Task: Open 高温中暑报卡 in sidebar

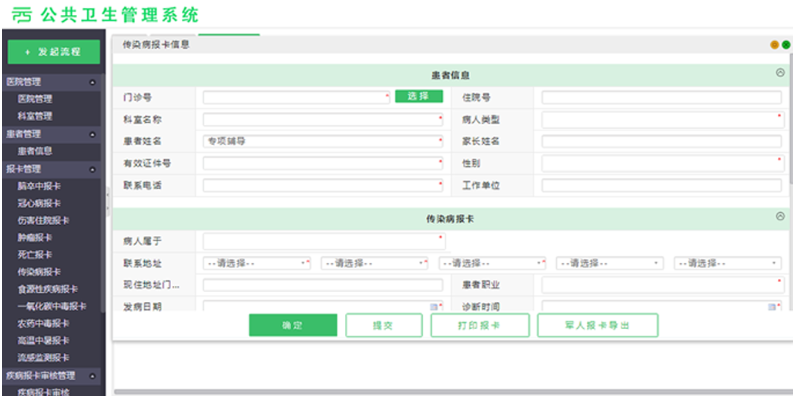Action: point(43,340)
